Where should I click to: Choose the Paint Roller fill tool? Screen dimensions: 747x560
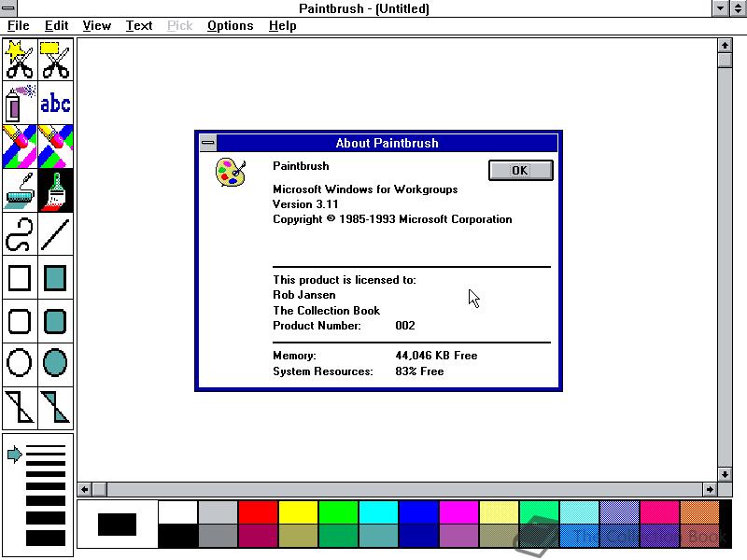[20, 190]
